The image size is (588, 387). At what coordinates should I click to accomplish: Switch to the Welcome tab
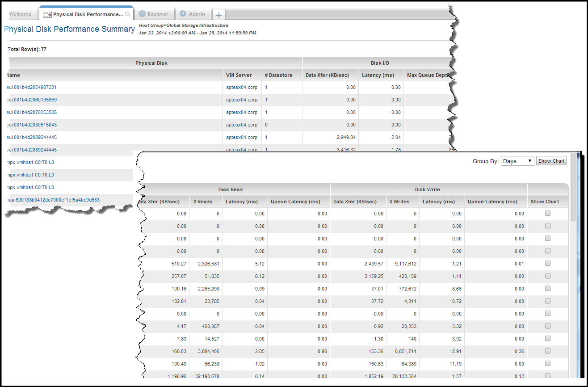point(20,14)
